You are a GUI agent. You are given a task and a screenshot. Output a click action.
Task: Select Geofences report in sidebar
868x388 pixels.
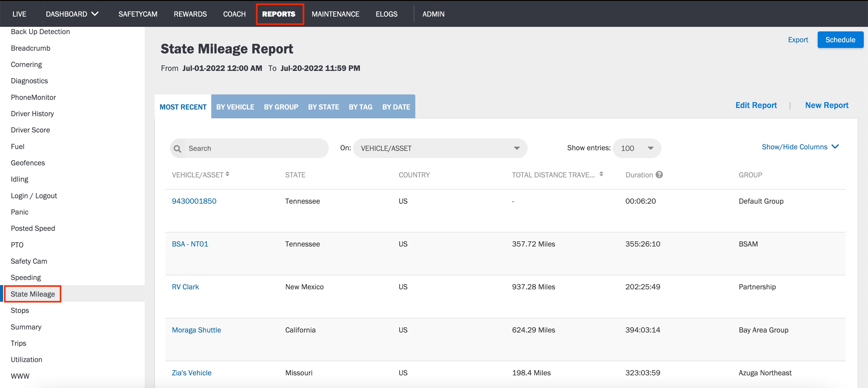(28, 163)
